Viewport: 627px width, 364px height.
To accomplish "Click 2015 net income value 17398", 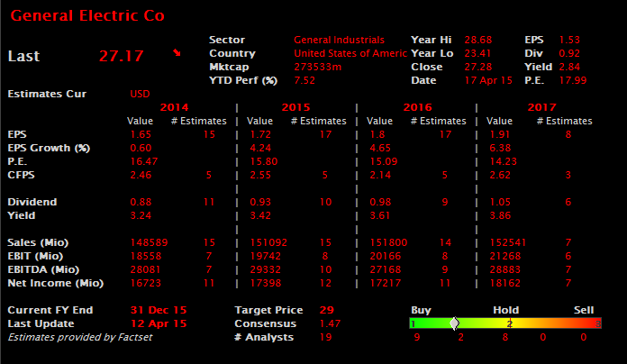I will tap(266, 283).
